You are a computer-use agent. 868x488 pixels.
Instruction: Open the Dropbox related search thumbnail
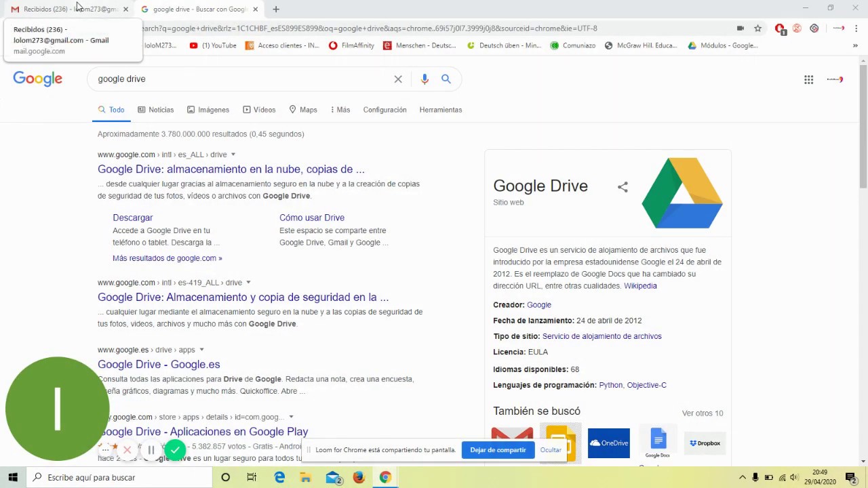705,443
